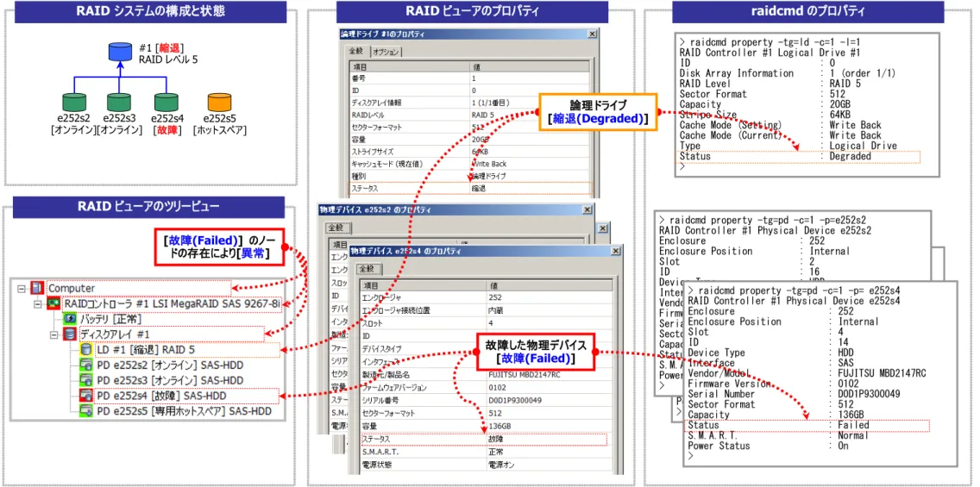Open 全般 tab in e252s2 properties dialog

click(x=336, y=228)
